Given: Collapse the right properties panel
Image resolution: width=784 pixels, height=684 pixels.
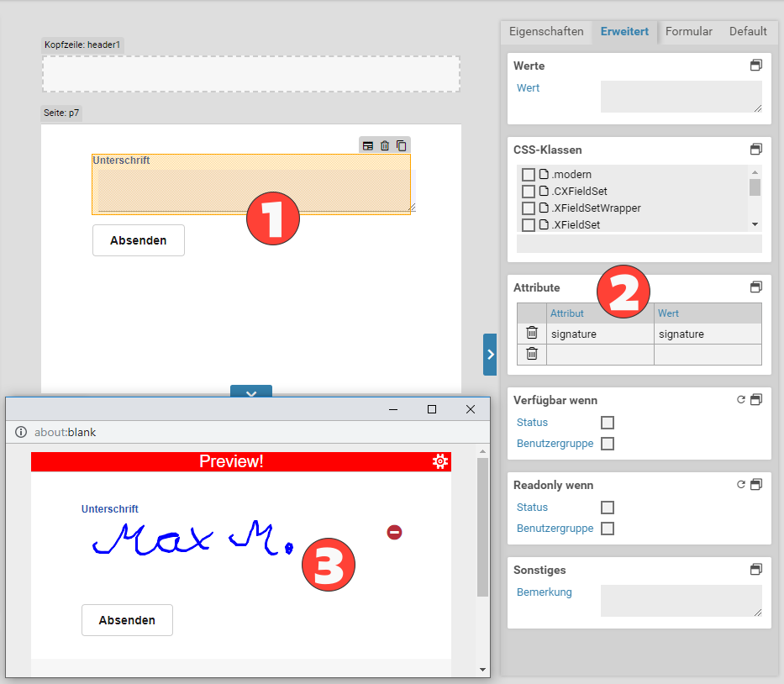Looking at the screenshot, I should pyautogui.click(x=490, y=355).
